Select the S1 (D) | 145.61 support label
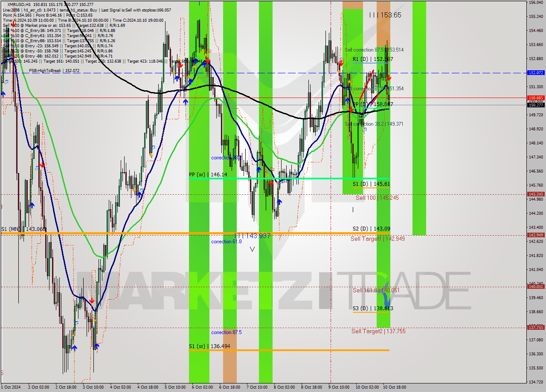The image size is (546, 392). tap(371, 184)
